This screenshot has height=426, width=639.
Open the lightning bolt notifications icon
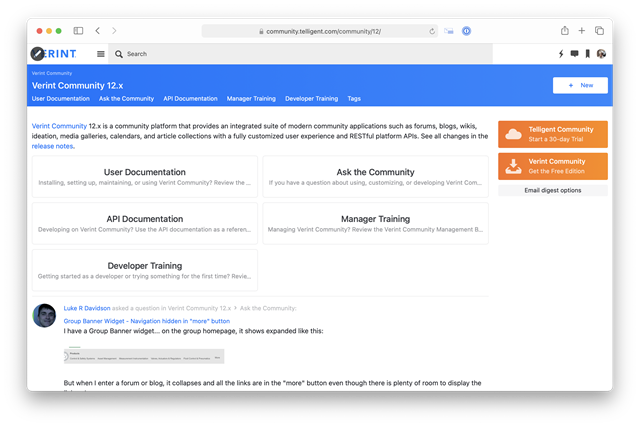[561, 54]
